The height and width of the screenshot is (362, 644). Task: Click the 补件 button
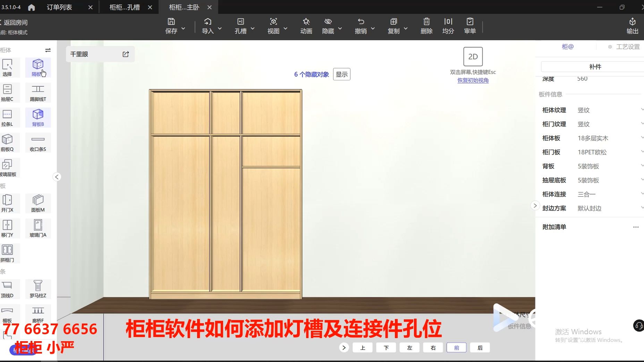point(595,67)
